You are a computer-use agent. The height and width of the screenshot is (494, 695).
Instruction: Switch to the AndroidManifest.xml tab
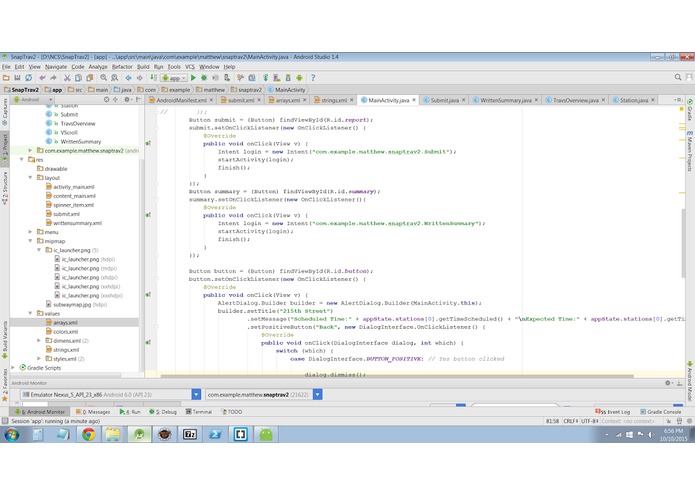tap(181, 100)
